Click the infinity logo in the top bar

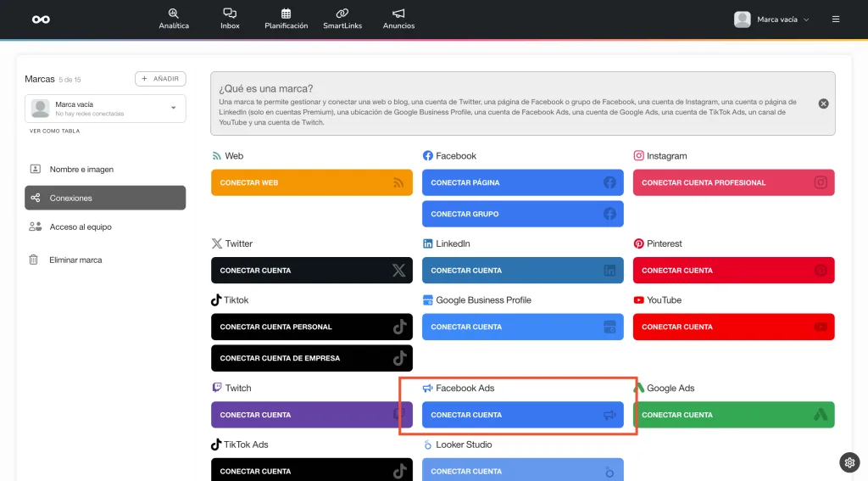[41, 20]
